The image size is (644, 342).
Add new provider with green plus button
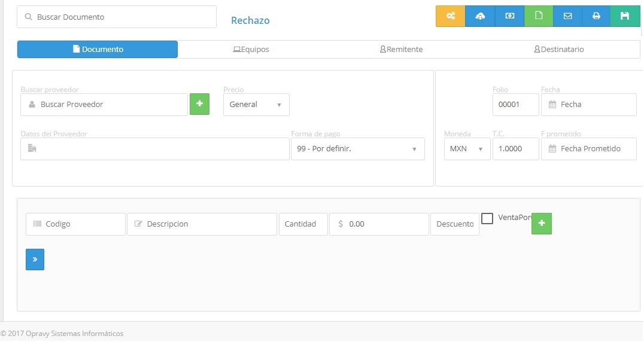pyautogui.click(x=199, y=104)
